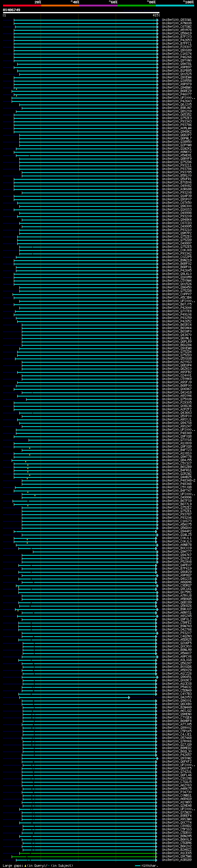Image resolution: width=197 pixels, height=868 pixels.
Task: Click the red 20% identity legend segment
Action: pos(22,6)
